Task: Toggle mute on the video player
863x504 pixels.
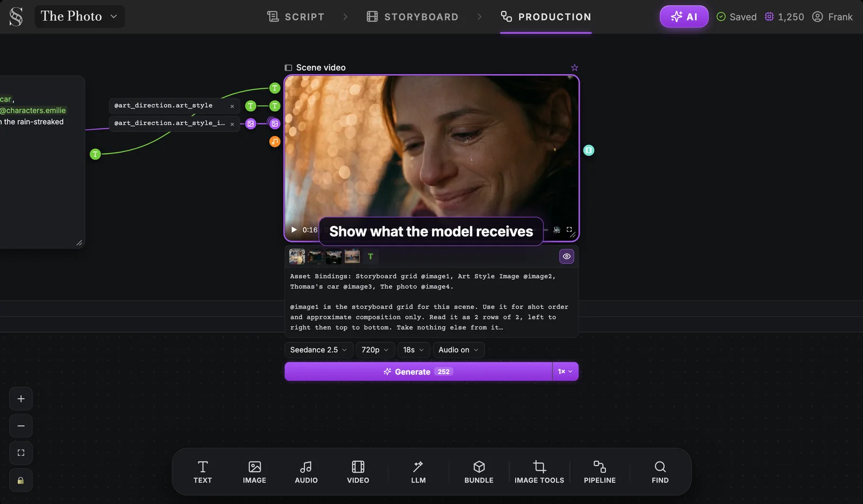Action: [x=557, y=230]
